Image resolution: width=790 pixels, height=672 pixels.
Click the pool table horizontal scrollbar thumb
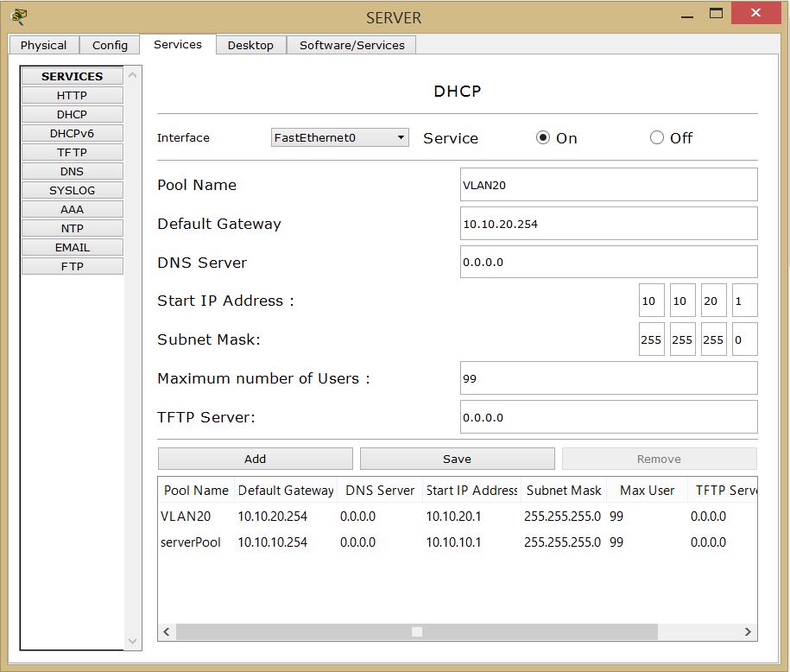pos(417,631)
